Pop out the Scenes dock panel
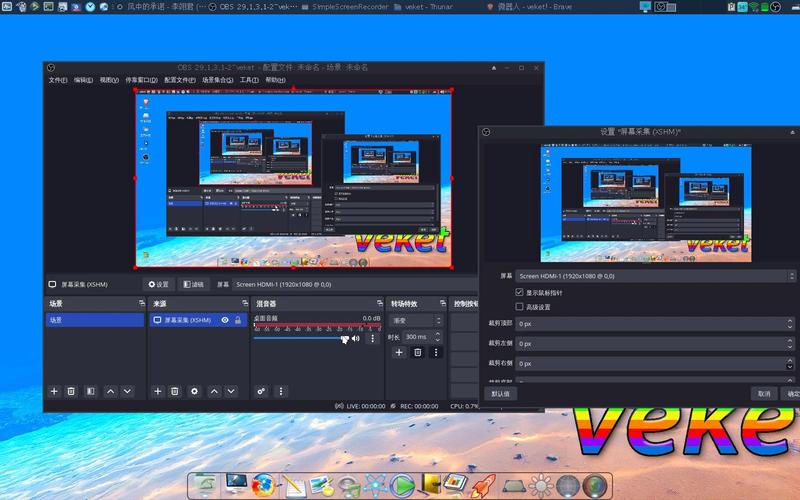 pyautogui.click(x=142, y=303)
